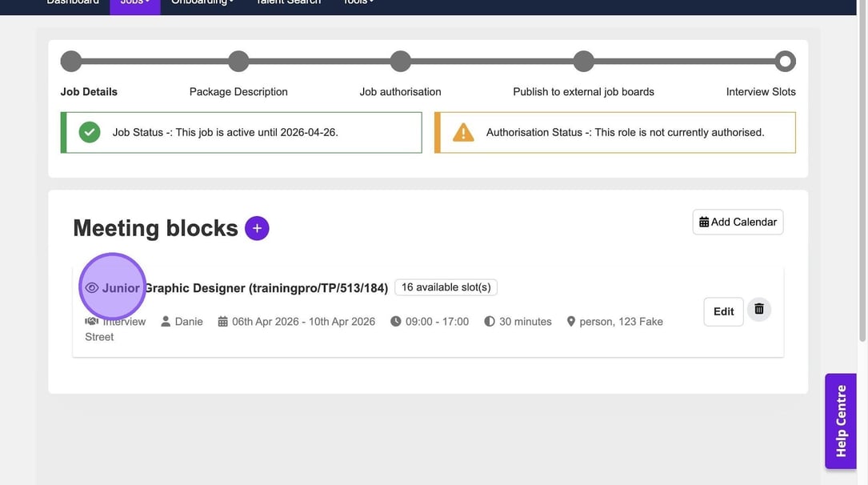Jump to the Job Details step circle

[71, 62]
